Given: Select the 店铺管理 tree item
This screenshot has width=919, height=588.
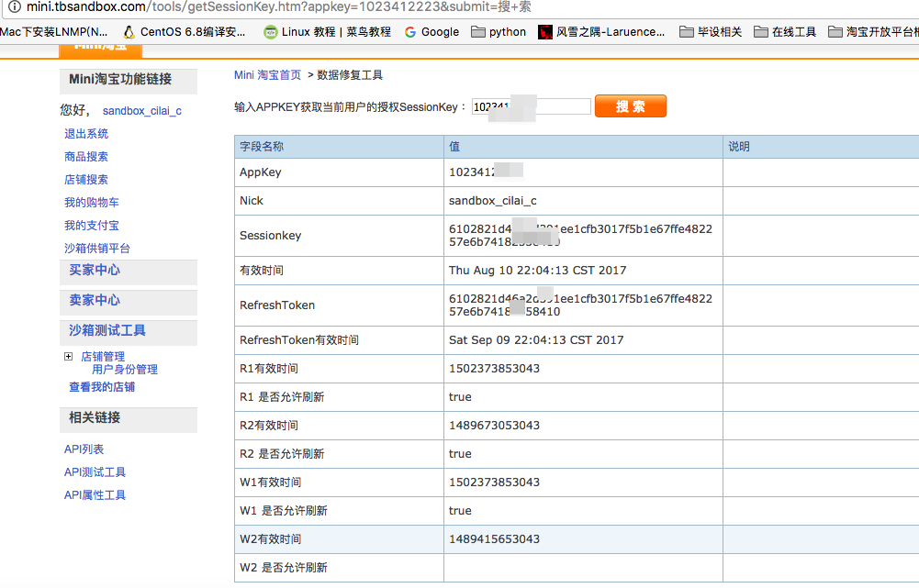Looking at the screenshot, I should click(103, 357).
